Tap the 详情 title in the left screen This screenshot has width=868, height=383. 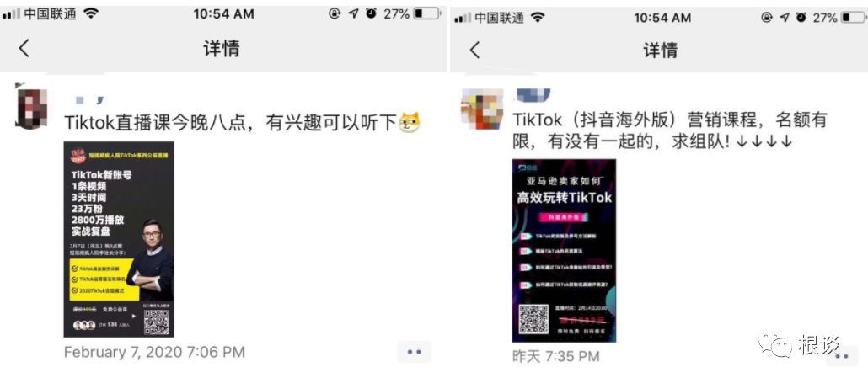(x=222, y=49)
